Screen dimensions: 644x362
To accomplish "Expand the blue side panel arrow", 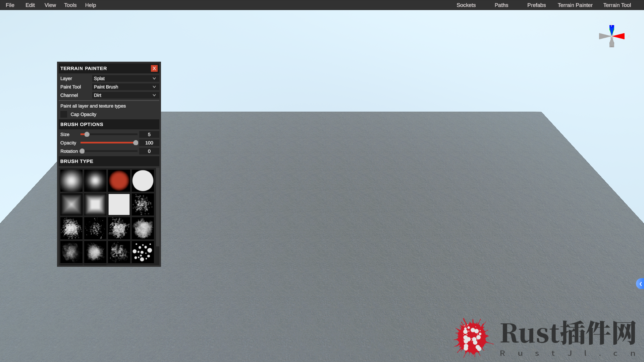I will pos(640,284).
